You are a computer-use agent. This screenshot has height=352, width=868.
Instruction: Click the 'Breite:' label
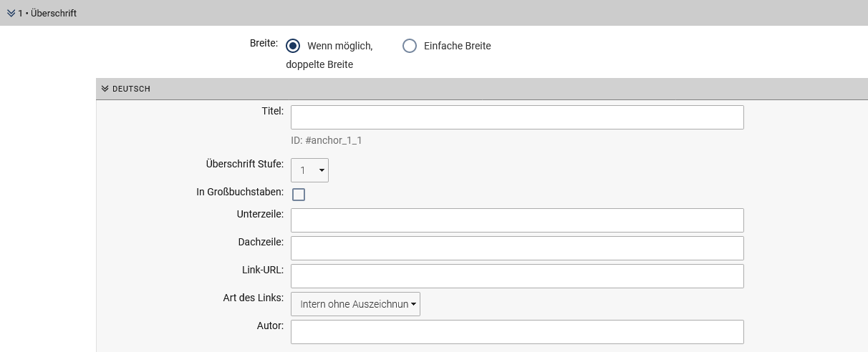(x=264, y=44)
